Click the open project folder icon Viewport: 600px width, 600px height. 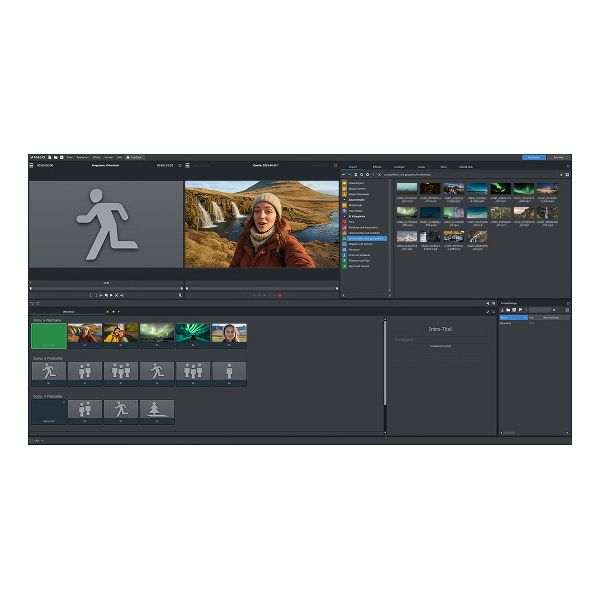pos(55,157)
